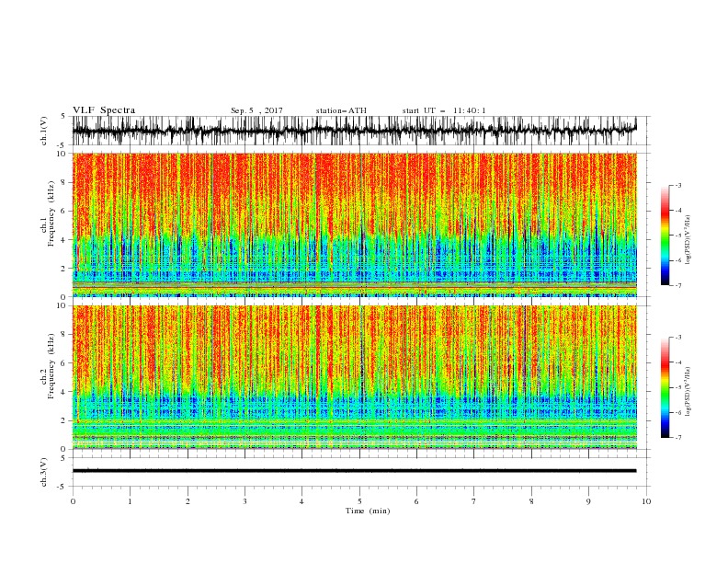This screenshot has width=728, height=563.
Task: Click the time axis tick label "5"
Action: pyautogui.click(x=359, y=501)
